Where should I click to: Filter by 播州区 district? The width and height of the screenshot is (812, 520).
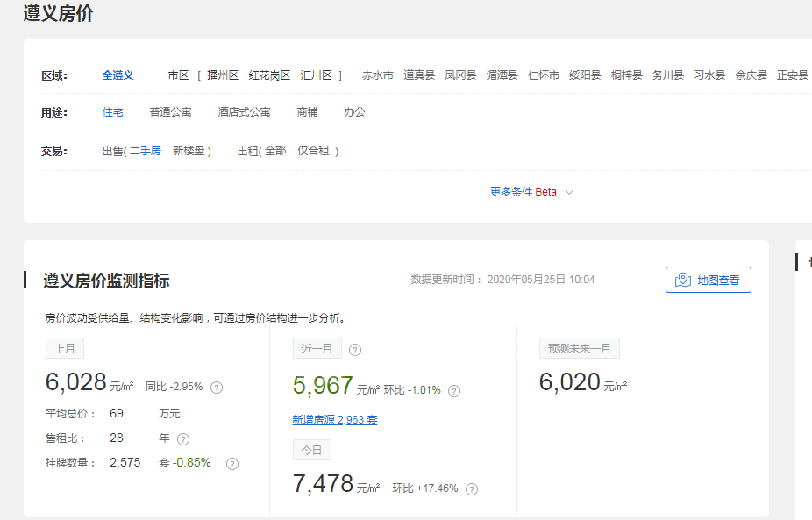tap(223, 75)
